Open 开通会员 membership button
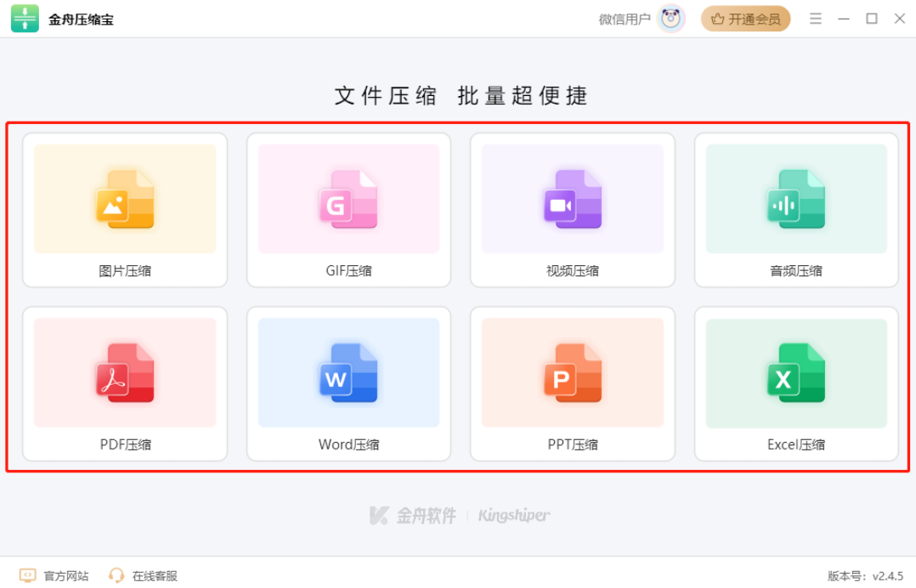This screenshot has height=588, width=916. point(745,19)
